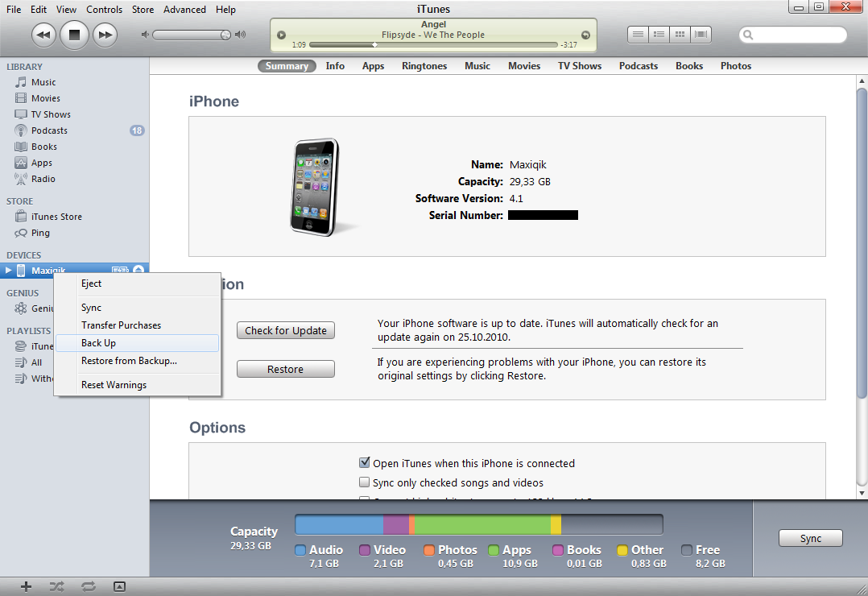The image size is (868, 596).
Task: Click the right arrow in the now-playing display
Action: (585, 35)
